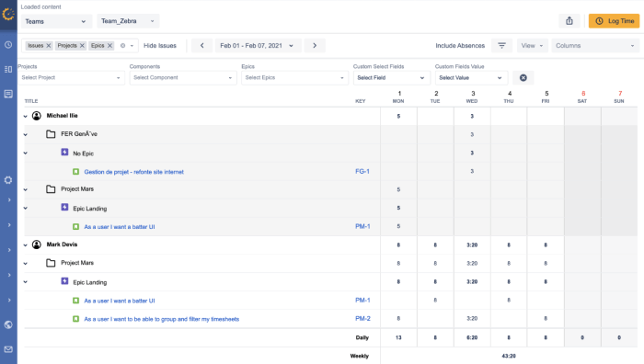The image size is (644, 364).
Task: Click the Wednesday daily total 6:20
Action: tap(472, 337)
